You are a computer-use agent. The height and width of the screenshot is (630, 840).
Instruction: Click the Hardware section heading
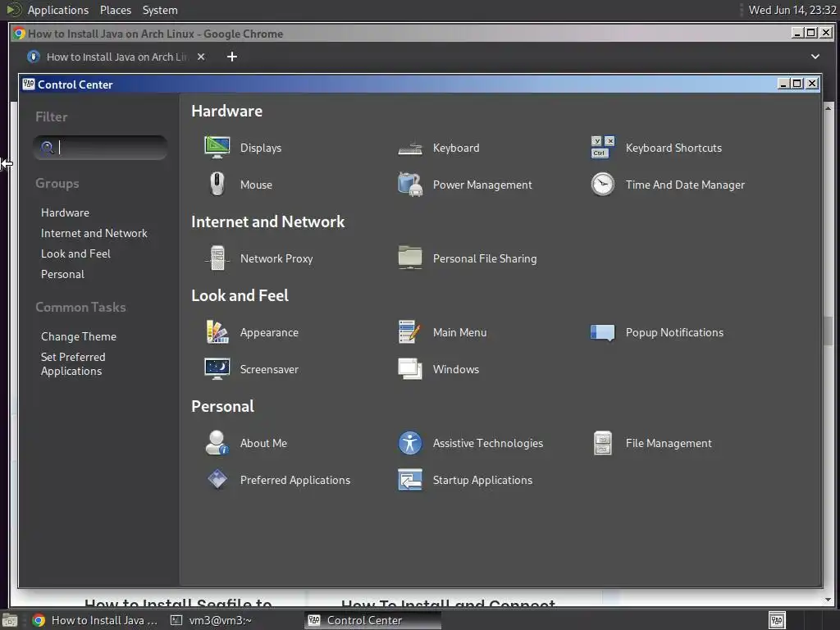pos(226,111)
